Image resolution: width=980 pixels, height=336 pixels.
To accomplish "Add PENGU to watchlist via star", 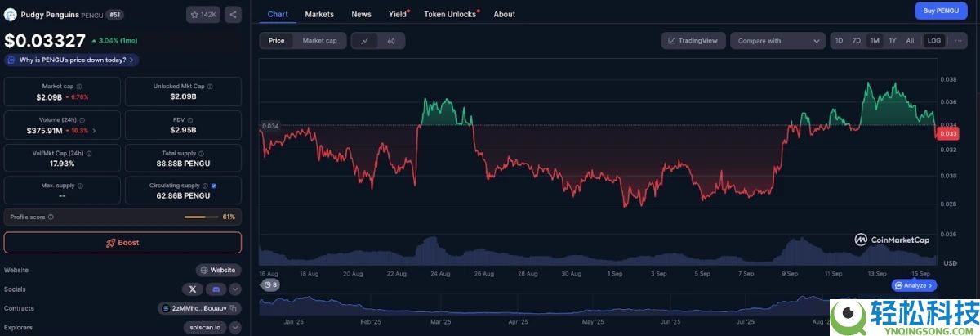I will pos(203,15).
